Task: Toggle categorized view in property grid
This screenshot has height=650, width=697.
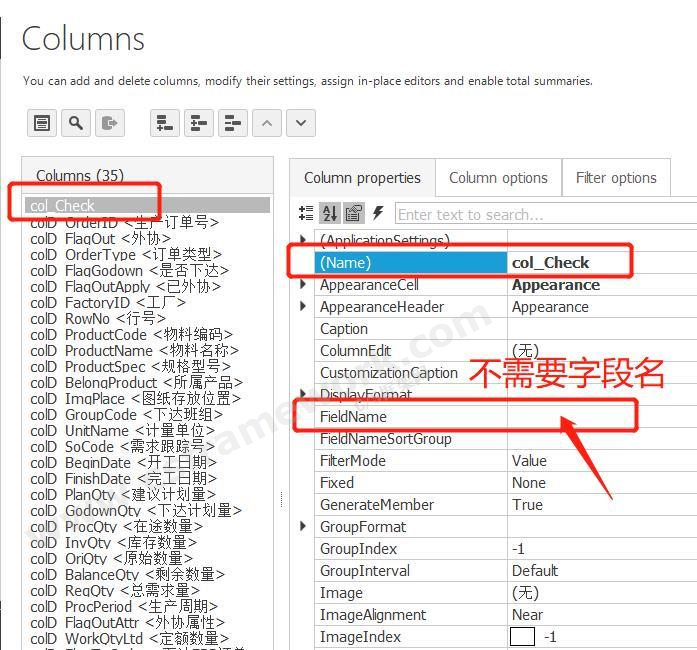Action: 307,213
